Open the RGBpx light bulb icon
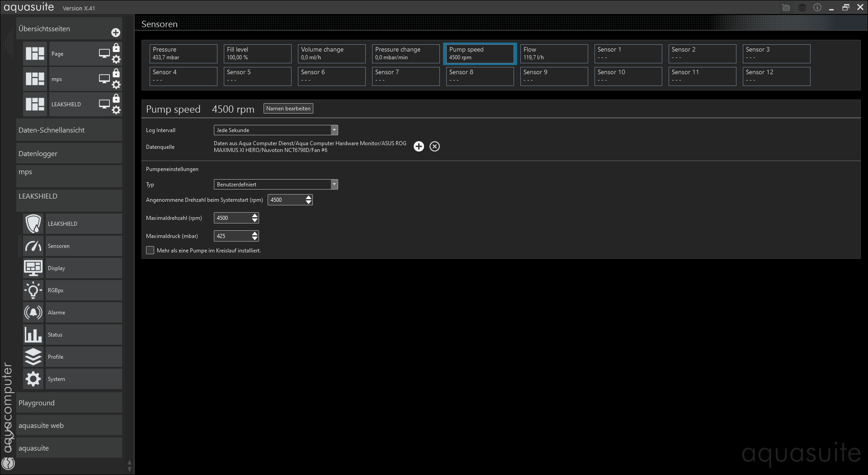The image size is (868, 475). click(33, 290)
